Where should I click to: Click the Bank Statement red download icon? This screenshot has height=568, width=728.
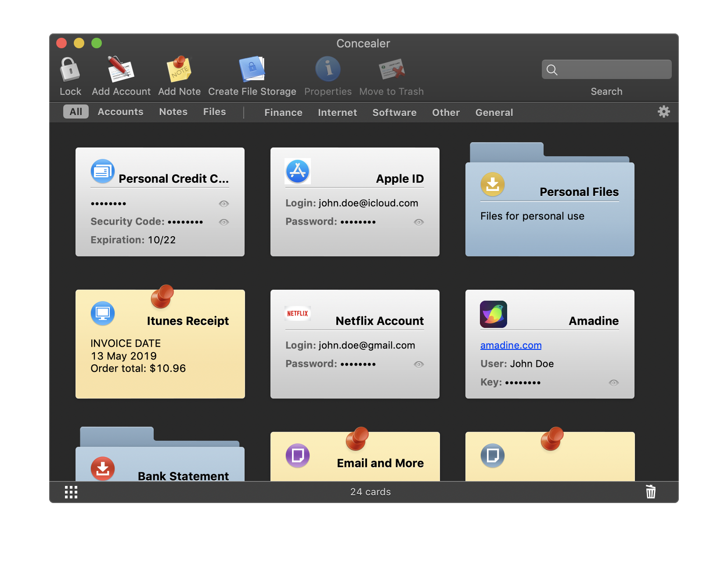coord(103,469)
